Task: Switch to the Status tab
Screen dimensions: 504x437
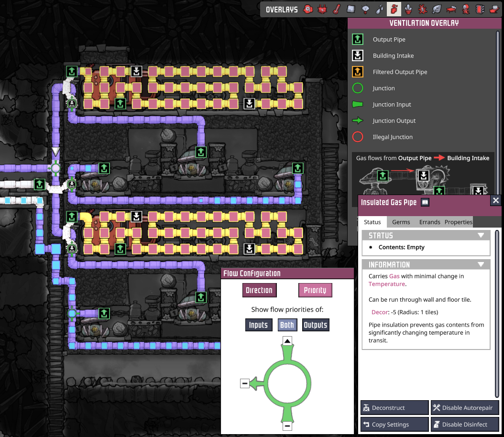Action: click(372, 222)
